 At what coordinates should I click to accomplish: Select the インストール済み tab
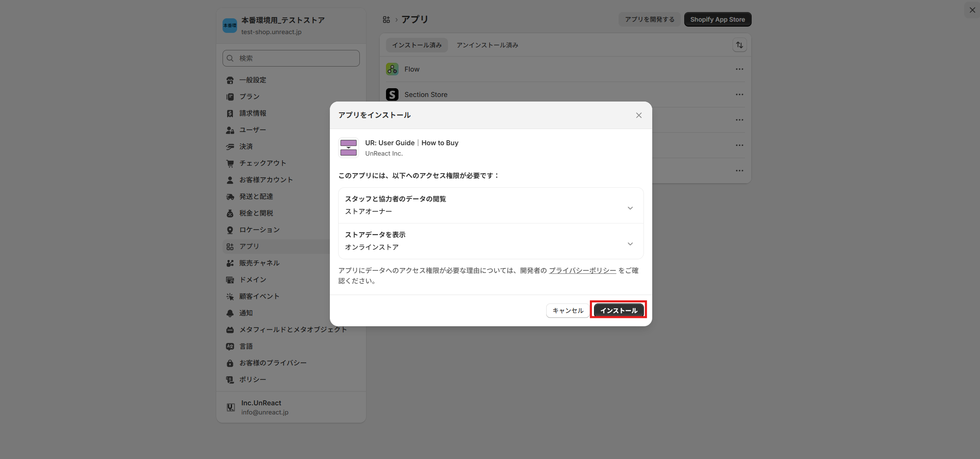pos(416,45)
